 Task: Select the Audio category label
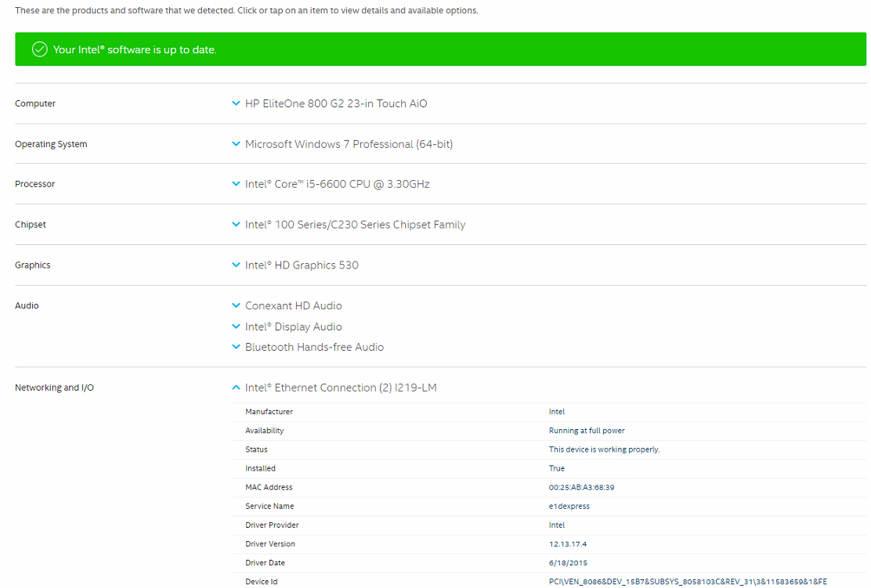tap(27, 306)
